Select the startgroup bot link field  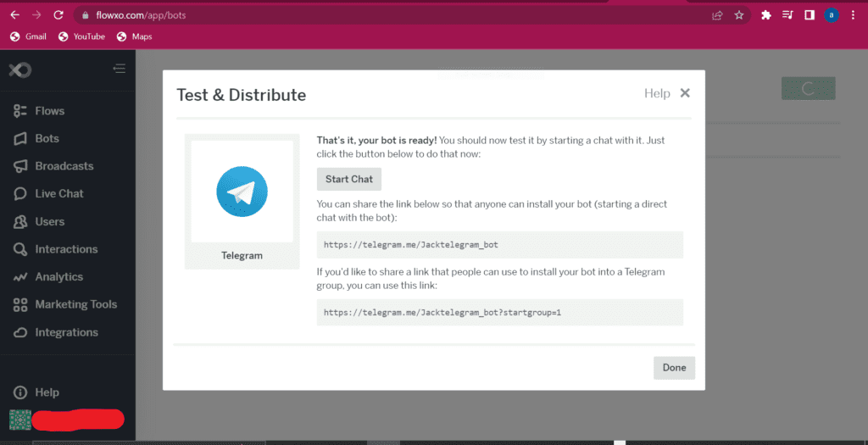click(x=500, y=312)
